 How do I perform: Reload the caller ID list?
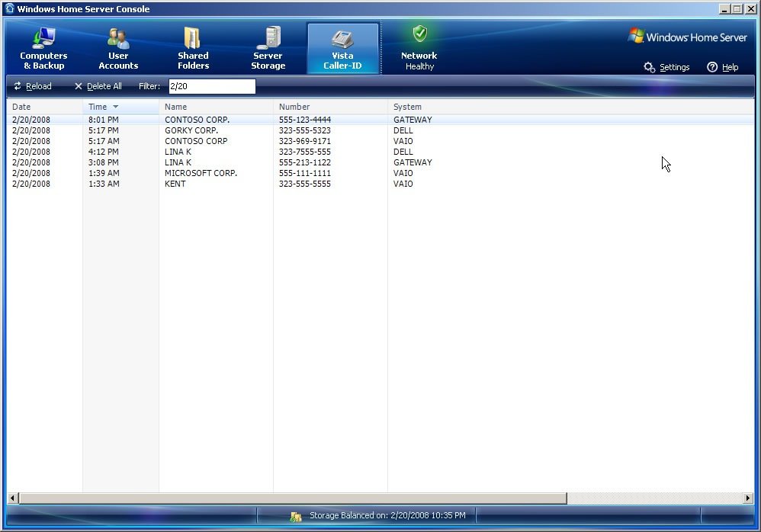(33, 86)
